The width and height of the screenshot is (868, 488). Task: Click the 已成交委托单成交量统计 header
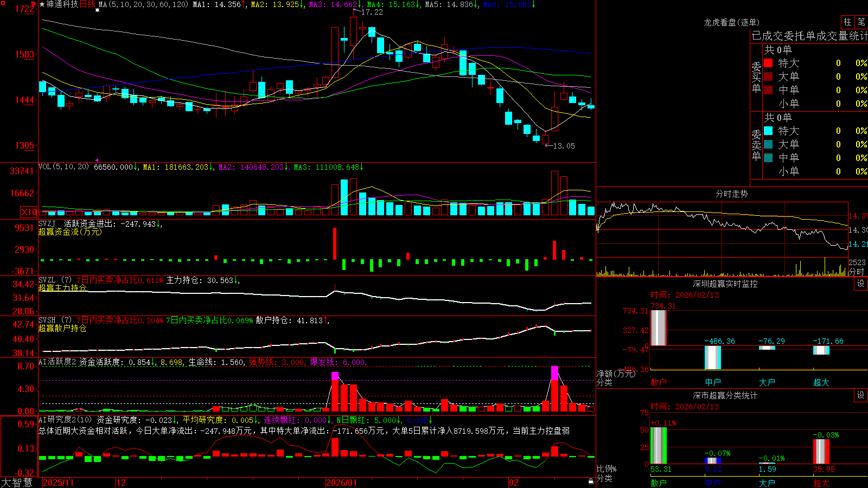[809, 36]
